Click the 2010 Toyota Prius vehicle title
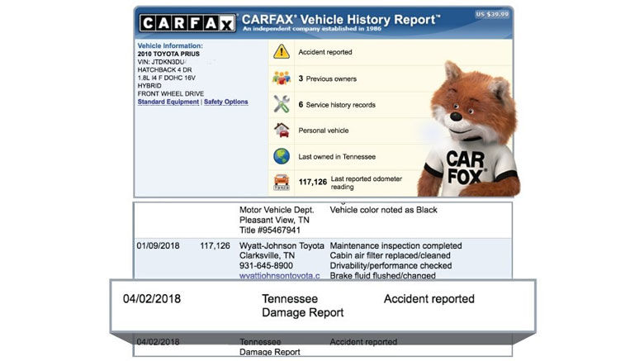Screen dimensions: 644x361 coord(169,54)
